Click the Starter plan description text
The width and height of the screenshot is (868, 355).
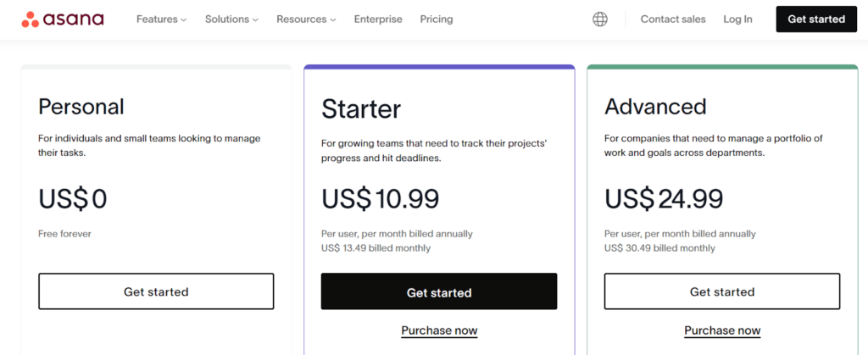pos(434,151)
